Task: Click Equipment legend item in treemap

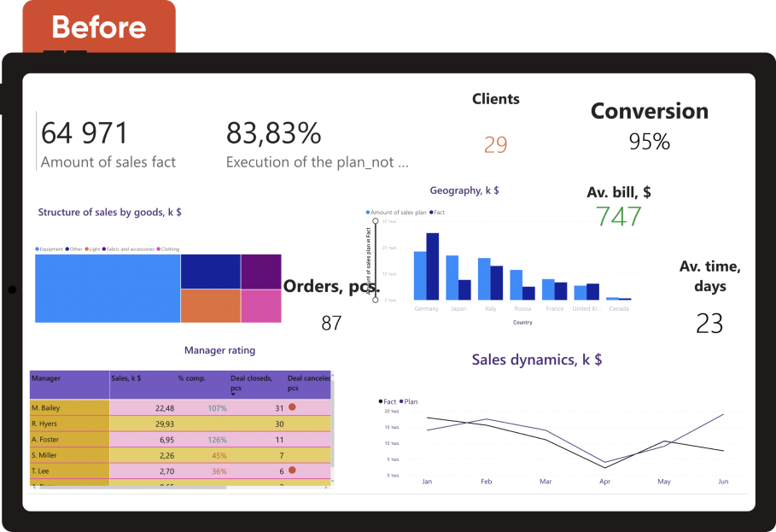Action: (49, 249)
